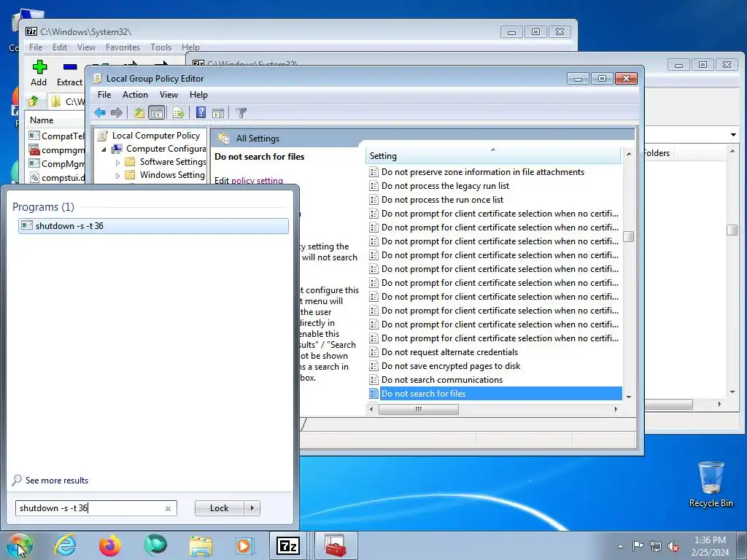Click the 7-Zip Add green plus icon
747x560 pixels.
39,67
